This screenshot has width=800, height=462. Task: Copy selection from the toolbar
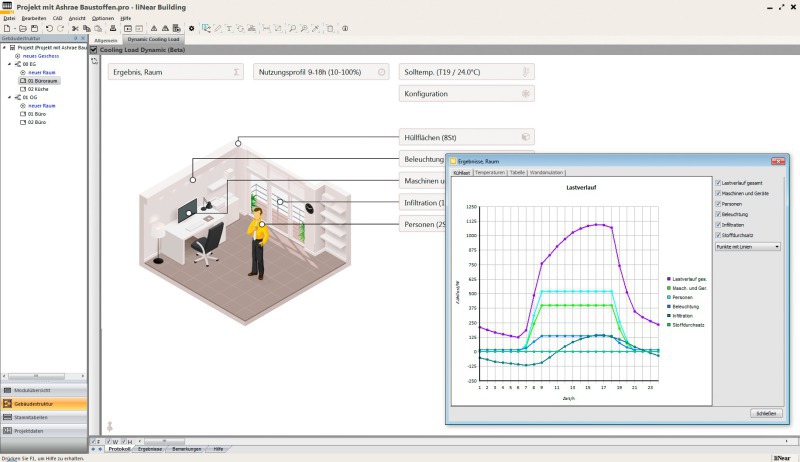coord(86,29)
